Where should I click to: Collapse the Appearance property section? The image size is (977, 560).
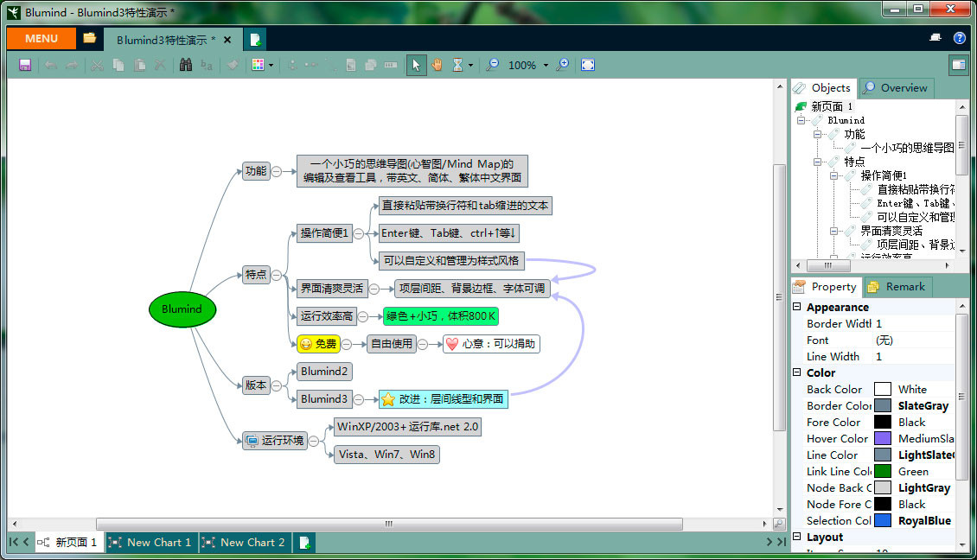coord(796,307)
